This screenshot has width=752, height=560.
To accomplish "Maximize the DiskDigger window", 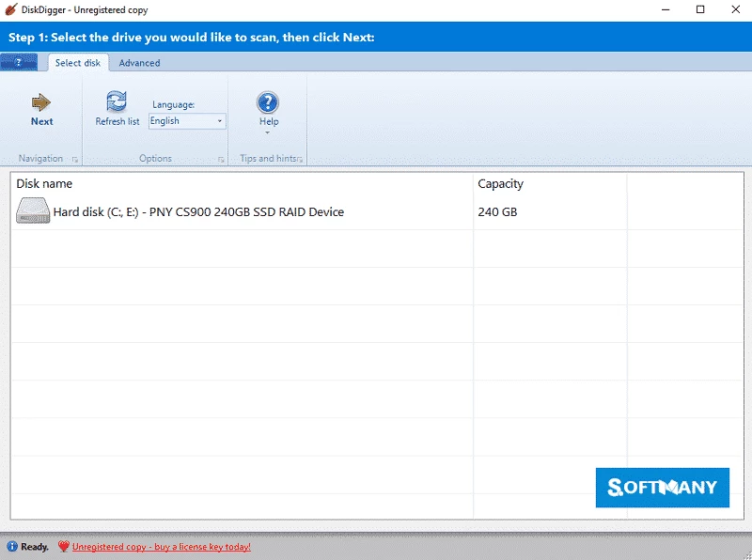I will [x=699, y=9].
